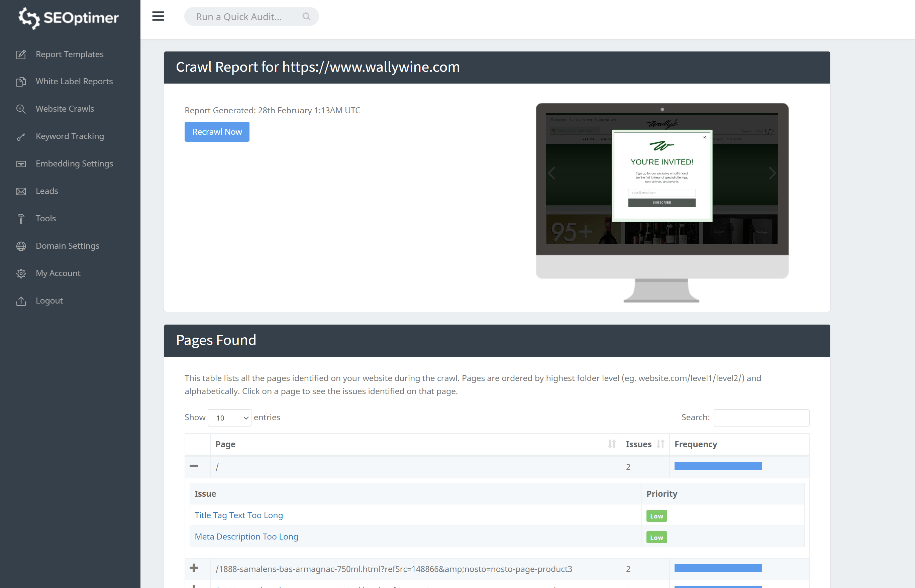
Task: Click the Logout sidebar icon
Action: pyautogui.click(x=21, y=301)
